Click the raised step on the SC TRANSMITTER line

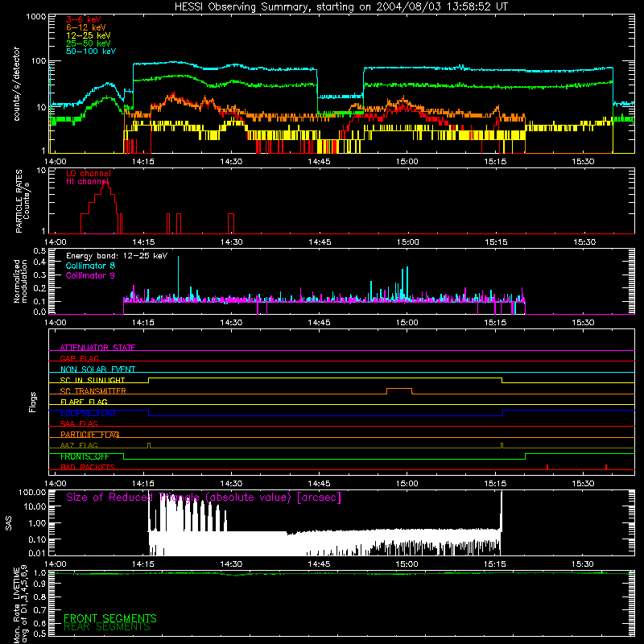399,389
